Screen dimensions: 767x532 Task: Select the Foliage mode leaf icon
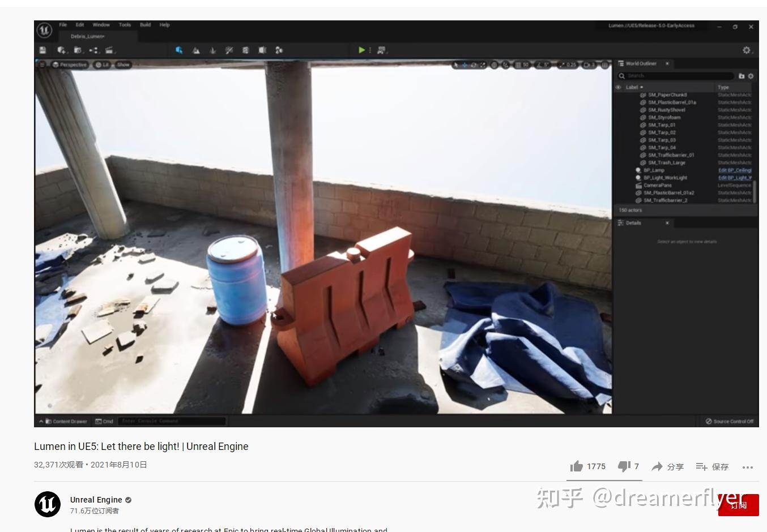coord(212,50)
